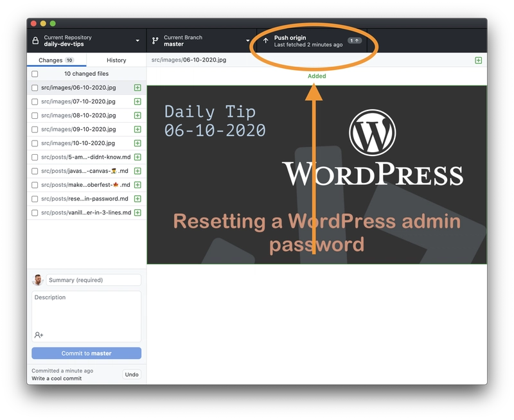
Task: Click the added status icon in diff header
Action: click(x=478, y=60)
